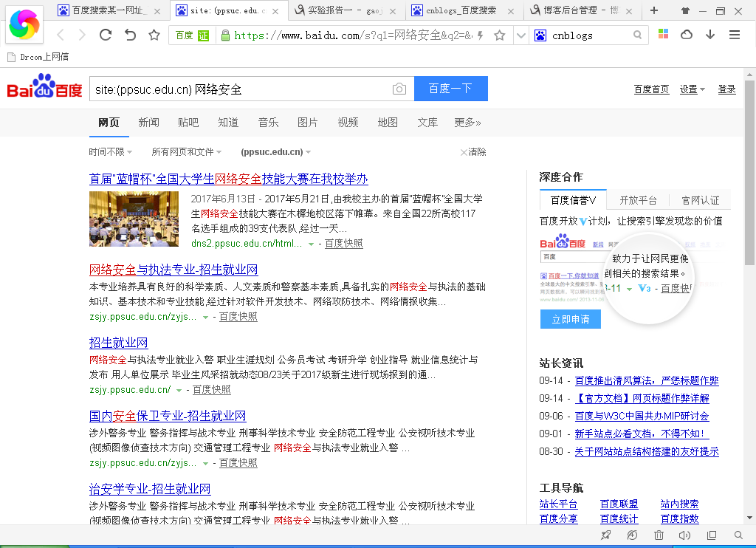
Task: Open 网络安全与执法专业-招生就业网 result
Action: [173, 270]
